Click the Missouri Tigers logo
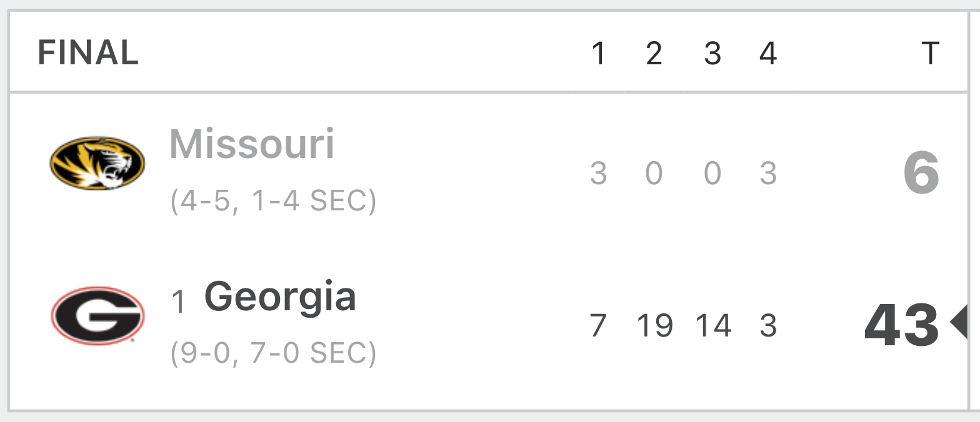The image size is (980, 422). 97,164
